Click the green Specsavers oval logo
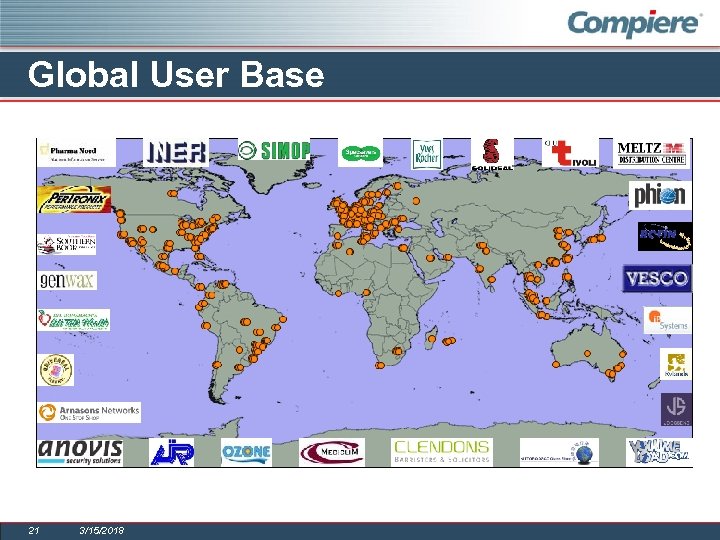 pyautogui.click(x=360, y=152)
